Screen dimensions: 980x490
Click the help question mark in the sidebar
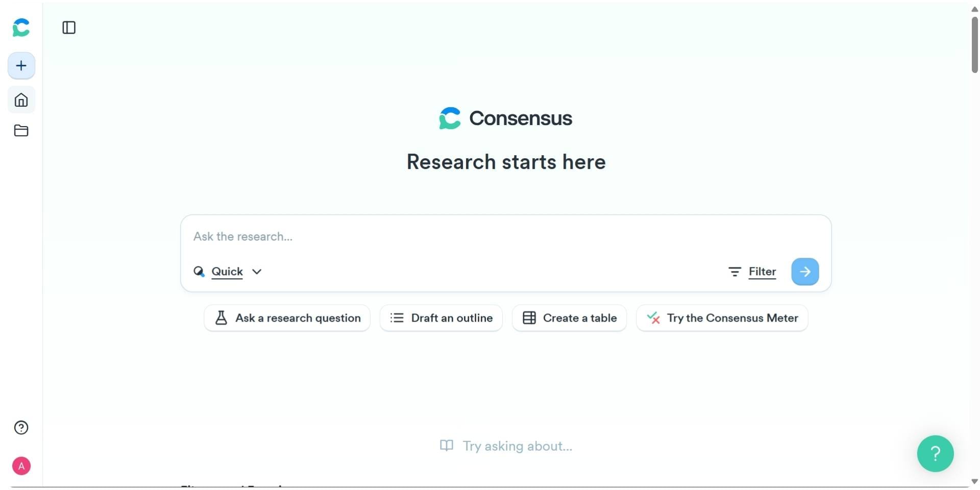click(x=20, y=427)
